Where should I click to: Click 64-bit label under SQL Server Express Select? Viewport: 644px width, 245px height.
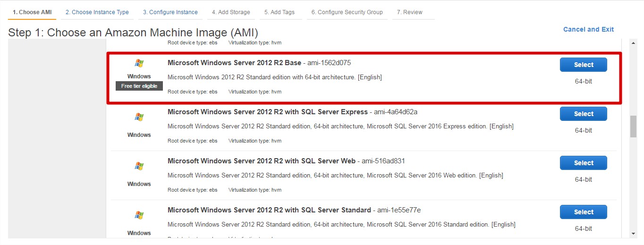pyautogui.click(x=584, y=130)
